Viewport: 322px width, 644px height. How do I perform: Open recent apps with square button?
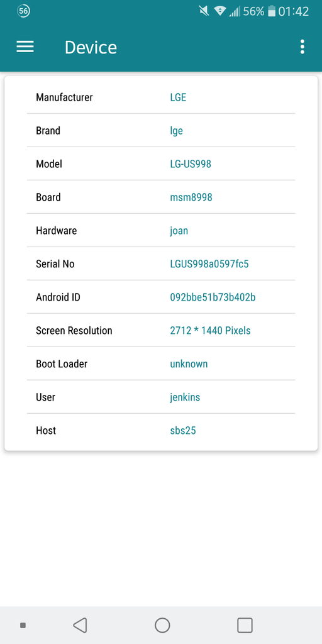click(x=245, y=625)
